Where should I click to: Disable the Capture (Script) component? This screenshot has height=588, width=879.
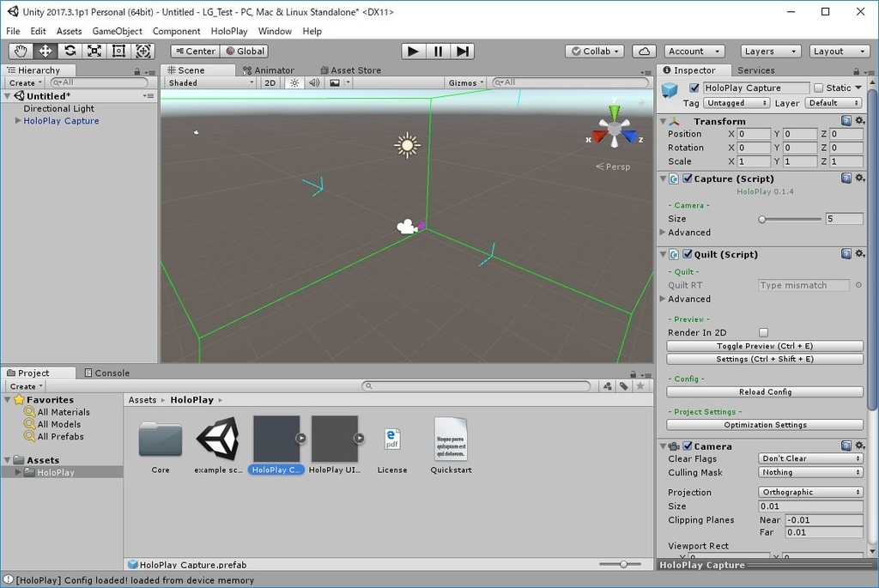point(688,179)
